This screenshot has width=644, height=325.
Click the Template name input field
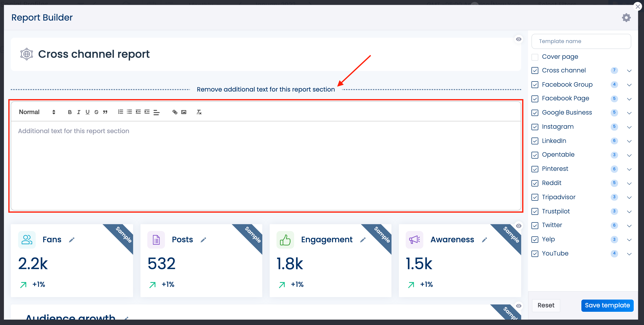click(x=581, y=41)
